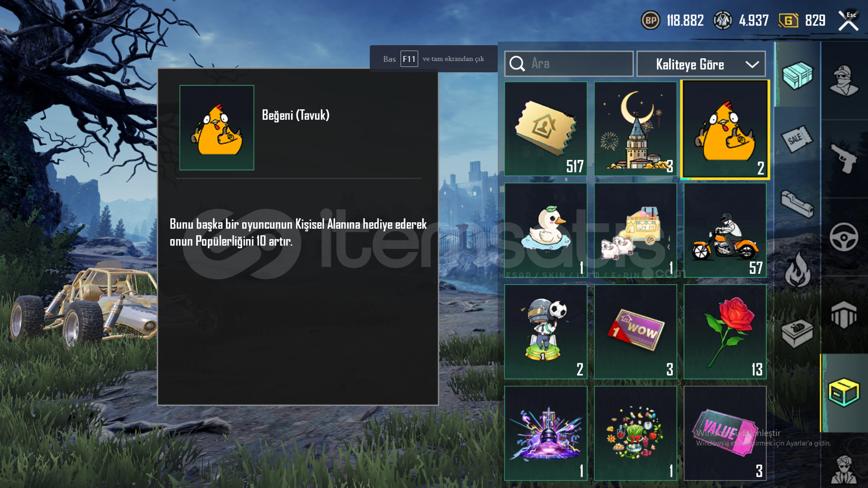868x488 pixels.
Task: Open the crate box category icon
Action: pyautogui.click(x=797, y=75)
